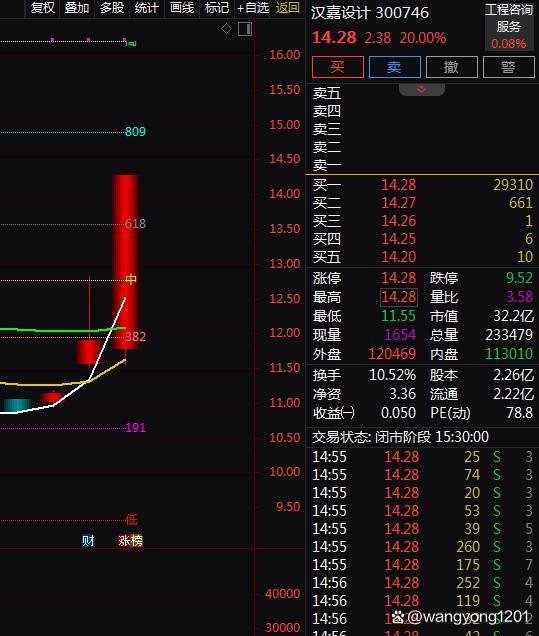Click the blue 卖 sell button
Image resolution: width=539 pixels, height=636 pixels.
point(394,67)
